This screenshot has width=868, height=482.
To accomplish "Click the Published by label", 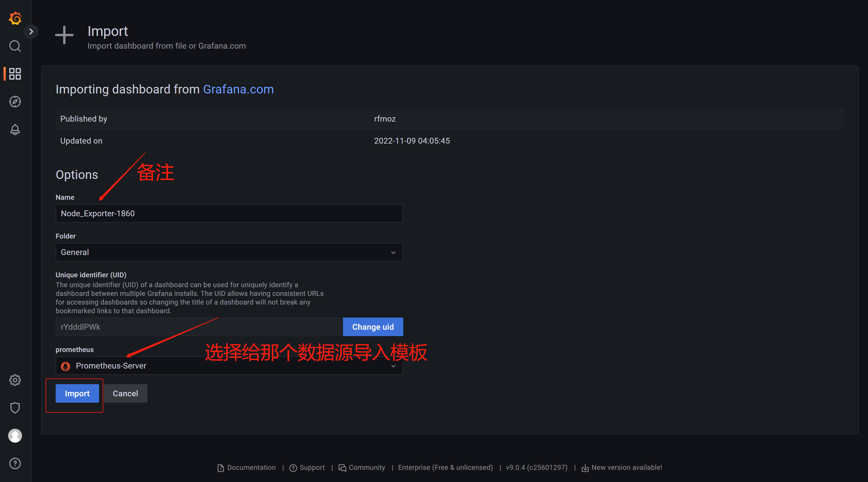I will (x=83, y=119).
